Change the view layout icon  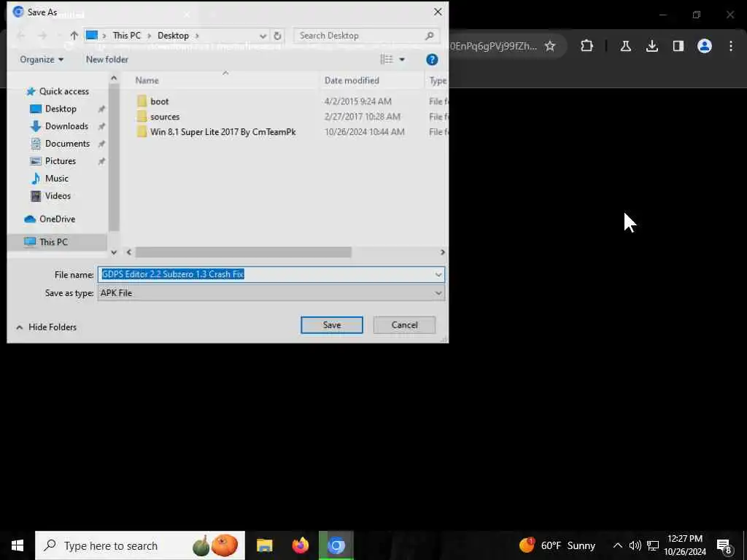[387, 59]
